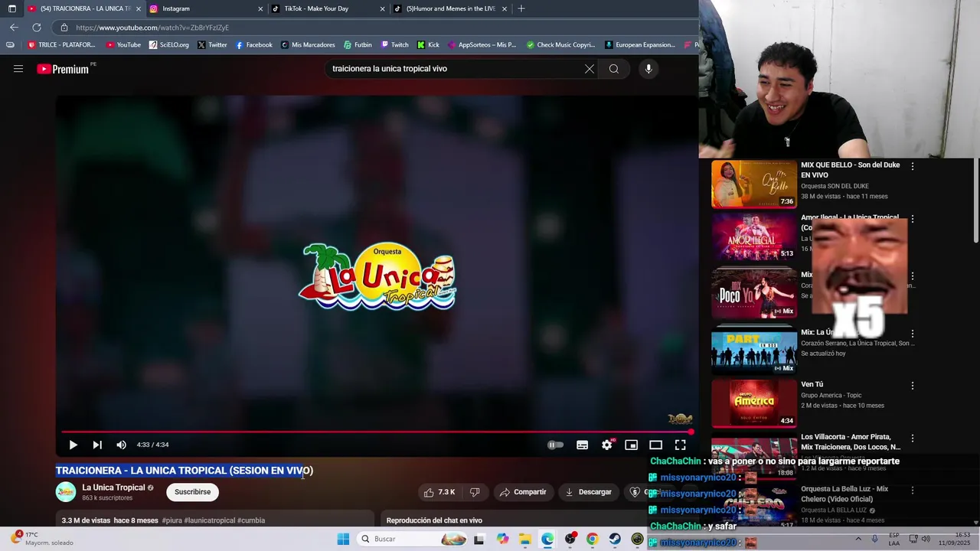Screen dimensions: 980x551
Task: Subscribe with the Suscribirse button
Action: coord(193,492)
